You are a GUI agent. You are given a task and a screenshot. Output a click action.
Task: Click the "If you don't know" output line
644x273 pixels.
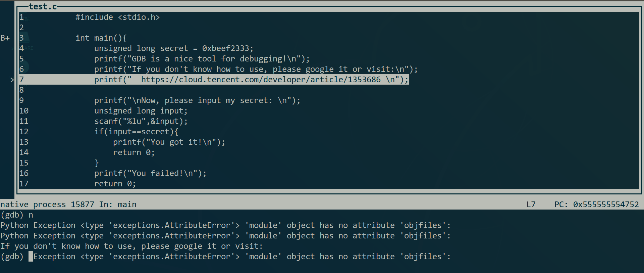tap(131, 246)
